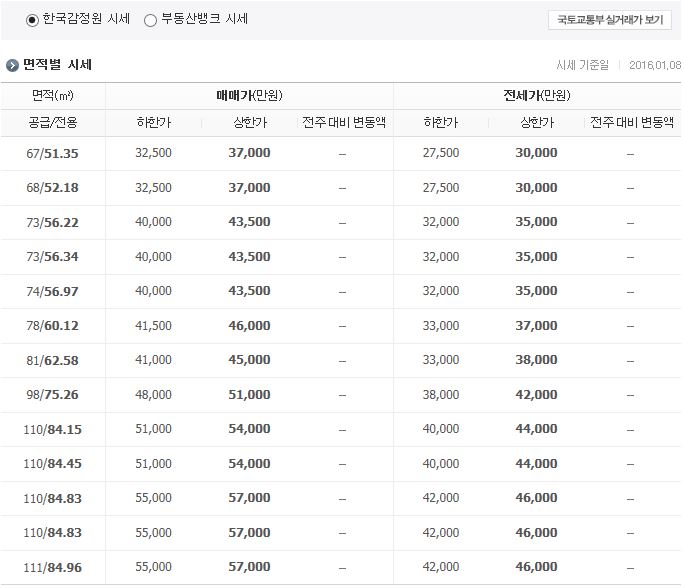Select the 74/56.97 area row
The image size is (684, 588).
341,291
